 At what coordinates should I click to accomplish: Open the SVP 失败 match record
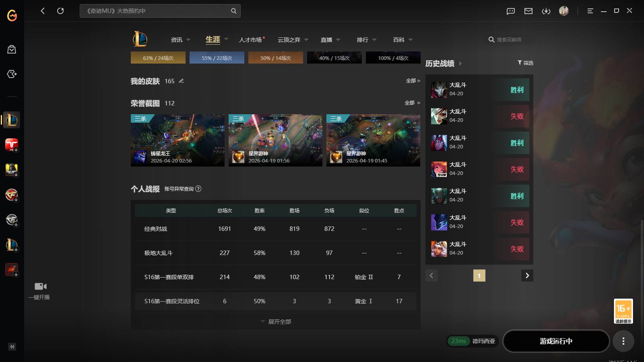click(479, 169)
